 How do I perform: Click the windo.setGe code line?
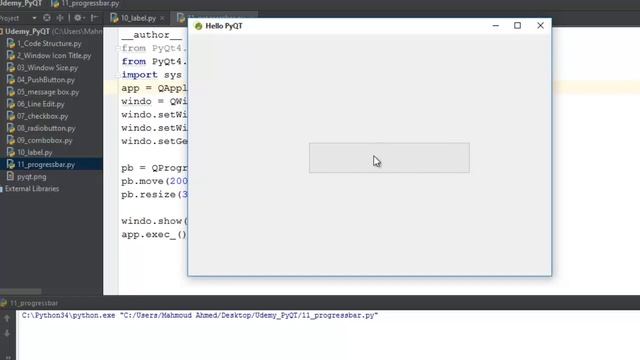154,142
